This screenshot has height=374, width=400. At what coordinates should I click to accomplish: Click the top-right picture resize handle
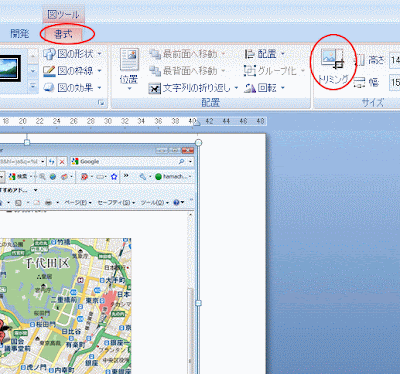[x=198, y=143]
